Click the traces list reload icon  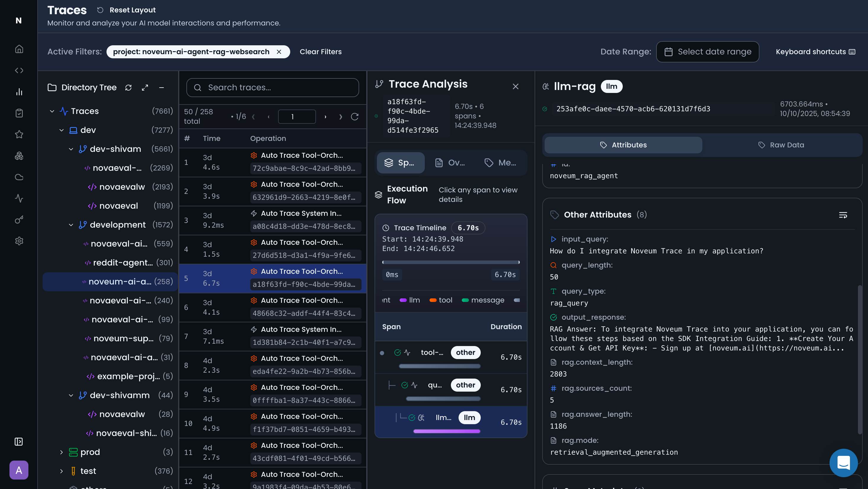pyautogui.click(x=354, y=117)
